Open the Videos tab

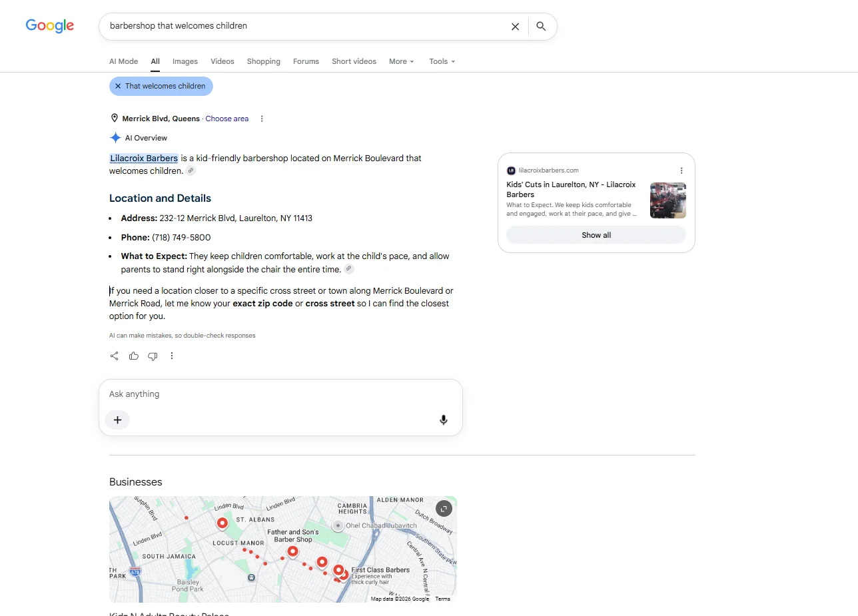222,61
